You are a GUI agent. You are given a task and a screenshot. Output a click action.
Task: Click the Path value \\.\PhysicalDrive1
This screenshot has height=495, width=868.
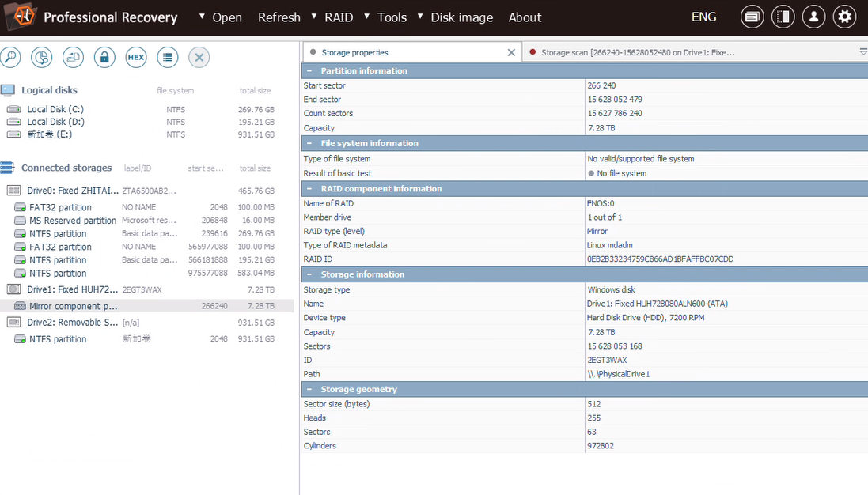[618, 374]
